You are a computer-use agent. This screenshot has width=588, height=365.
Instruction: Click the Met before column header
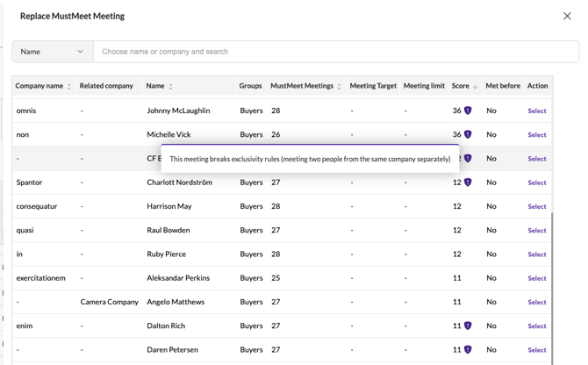coord(503,86)
